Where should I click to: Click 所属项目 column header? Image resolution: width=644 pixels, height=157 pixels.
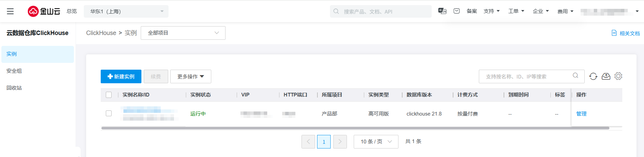pos(332,95)
